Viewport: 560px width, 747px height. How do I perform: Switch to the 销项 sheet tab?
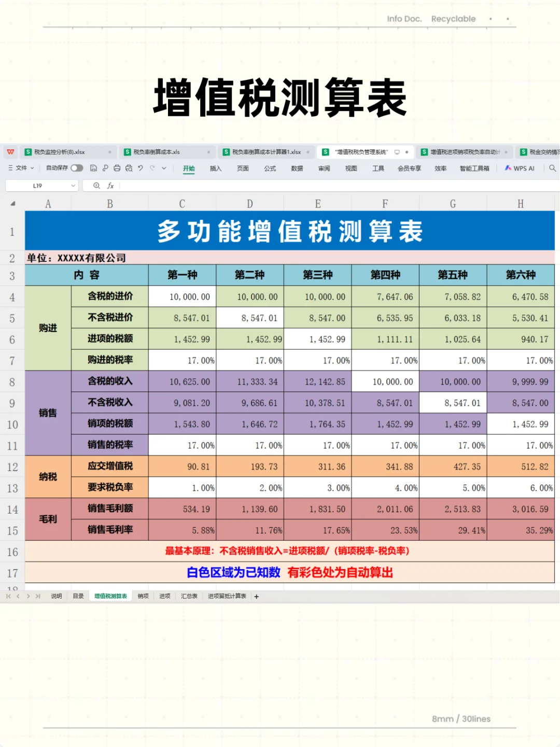(143, 597)
